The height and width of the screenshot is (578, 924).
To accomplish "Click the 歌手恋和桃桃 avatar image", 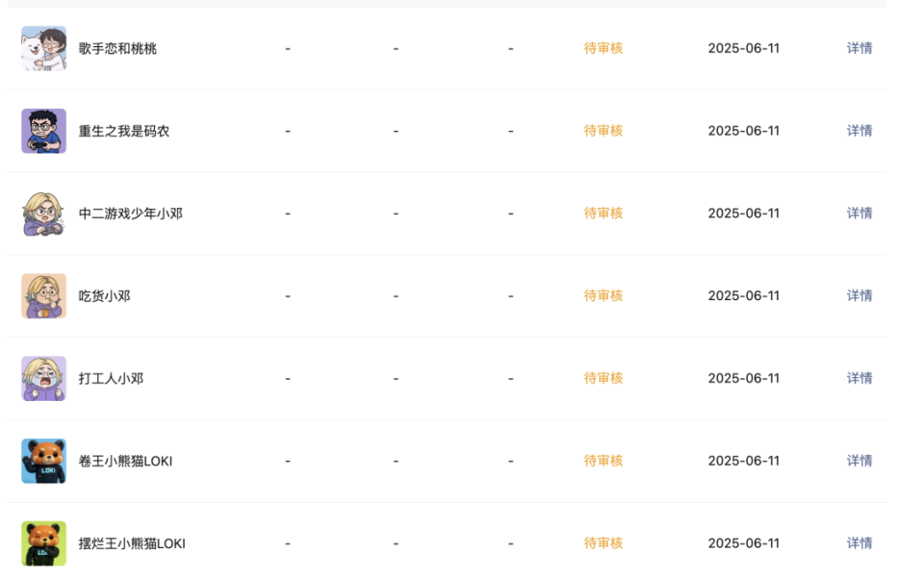I will pyautogui.click(x=43, y=48).
